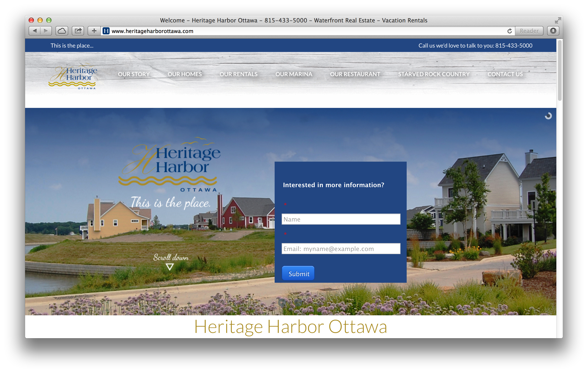This screenshot has height=373, width=588.
Task: Add a bookmark with the plus button
Action: tap(94, 31)
